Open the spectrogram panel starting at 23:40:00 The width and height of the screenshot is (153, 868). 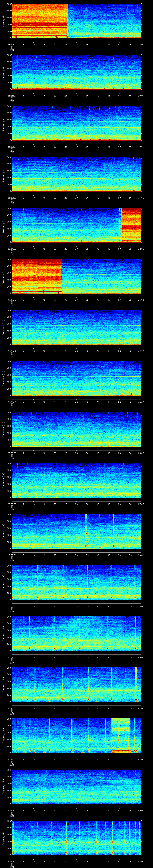[76, 685]
